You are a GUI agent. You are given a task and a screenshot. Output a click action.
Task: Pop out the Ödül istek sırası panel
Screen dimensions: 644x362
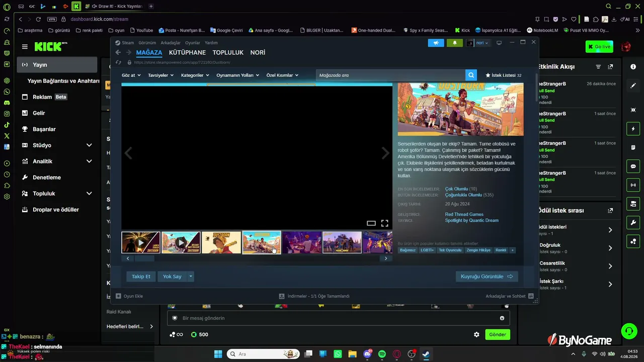610,211
